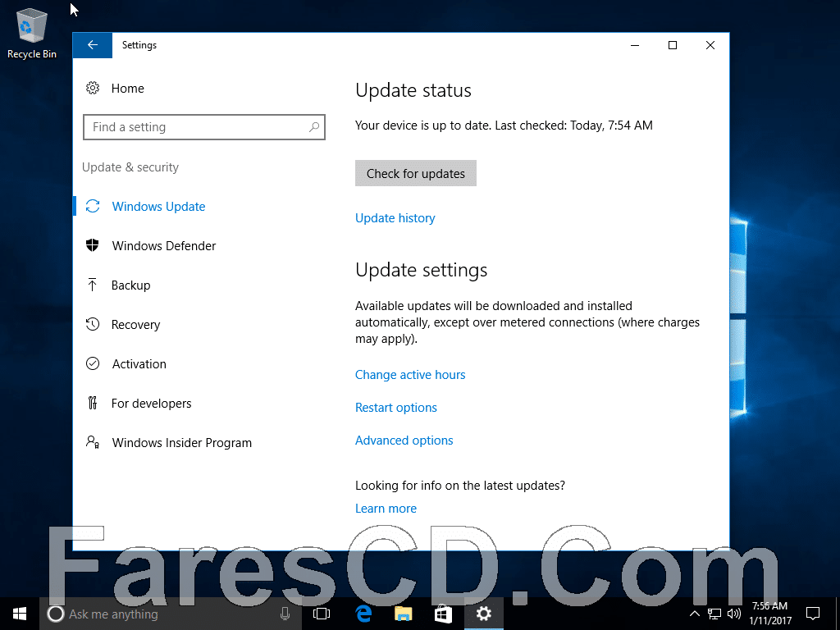Click the volume speaker icon
840x630 pixels.
pos(733,614)
